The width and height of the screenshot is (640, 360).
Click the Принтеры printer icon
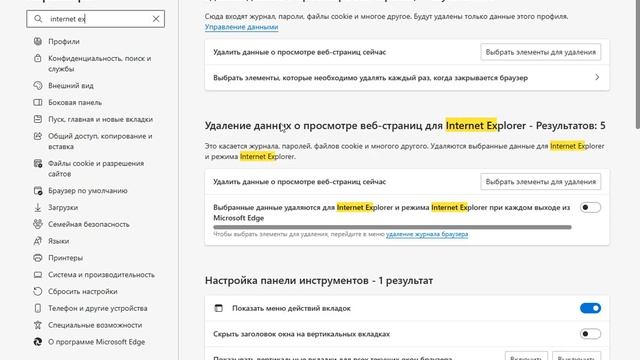38,258
